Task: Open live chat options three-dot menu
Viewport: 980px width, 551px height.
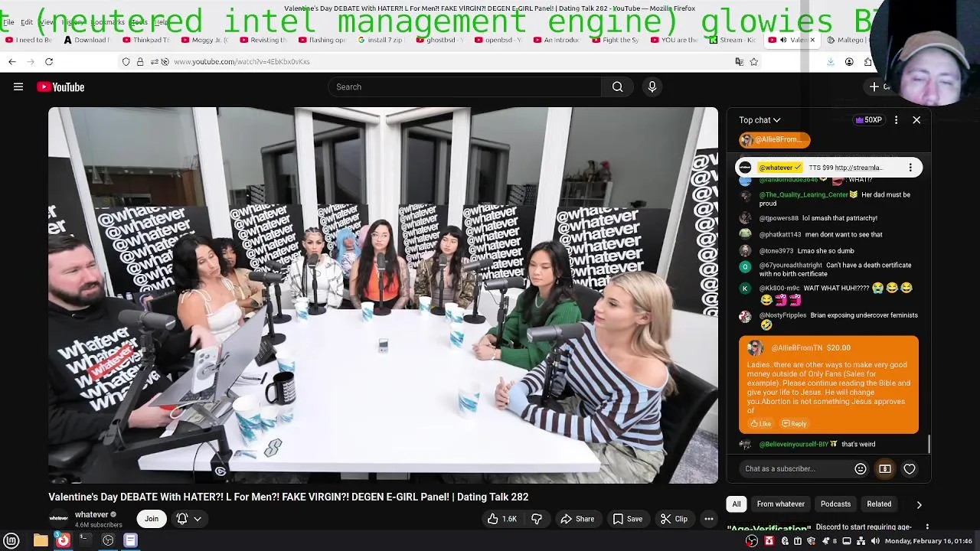Action: pyautogui.click(x=896, y=120)
